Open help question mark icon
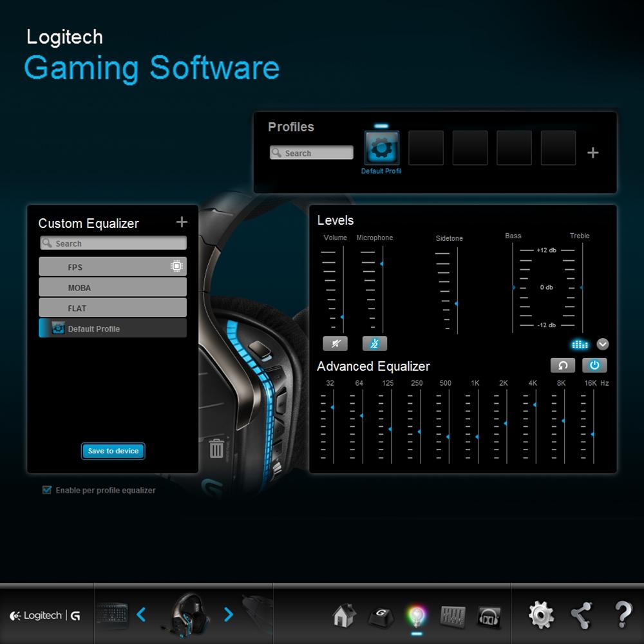Screen dimensions: 644x644 (x=623, y=616)
